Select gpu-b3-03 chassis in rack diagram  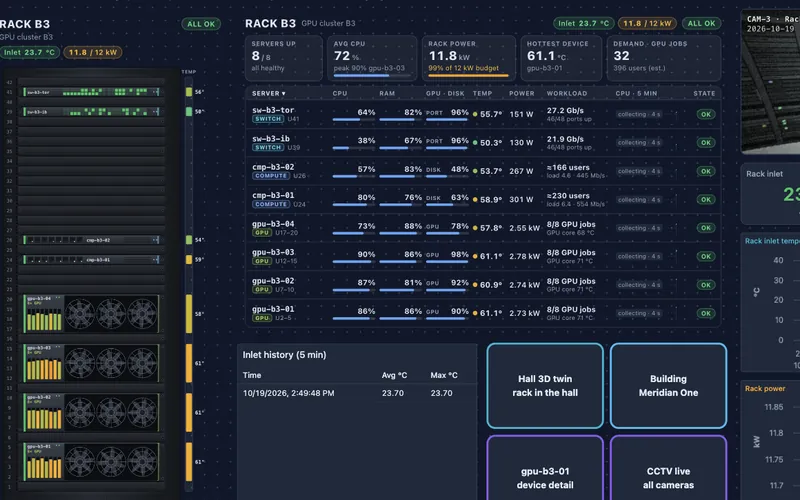91,363
